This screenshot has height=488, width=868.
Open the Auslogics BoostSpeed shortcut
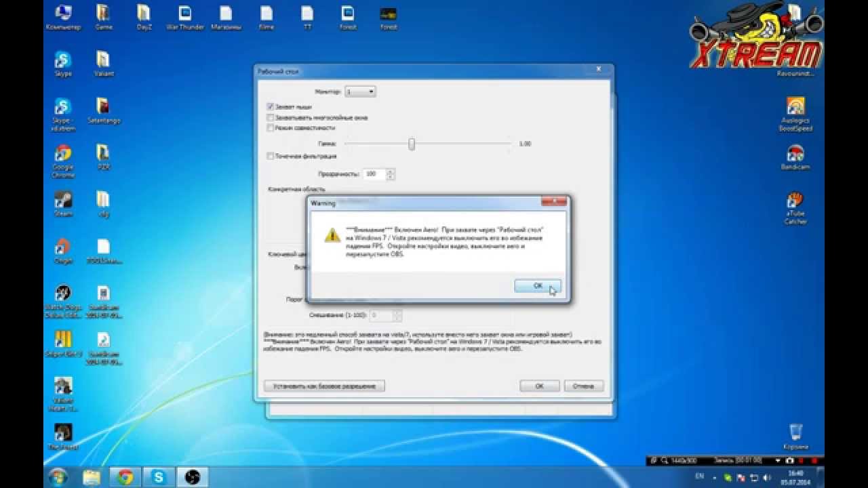795,115
